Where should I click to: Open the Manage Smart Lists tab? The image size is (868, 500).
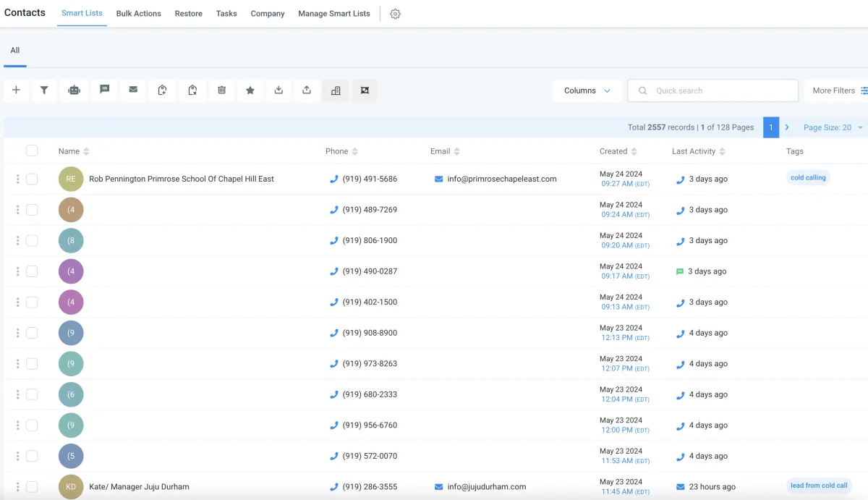[x=333, y=14]
